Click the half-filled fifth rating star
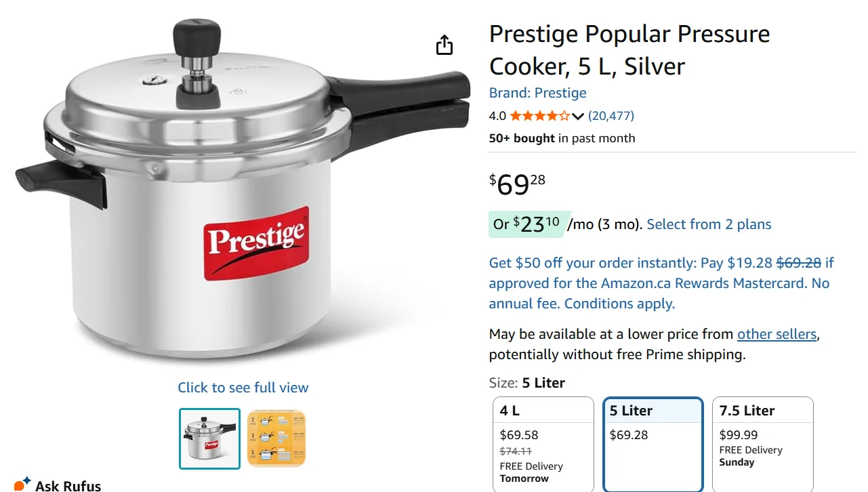 pos(566,115)
